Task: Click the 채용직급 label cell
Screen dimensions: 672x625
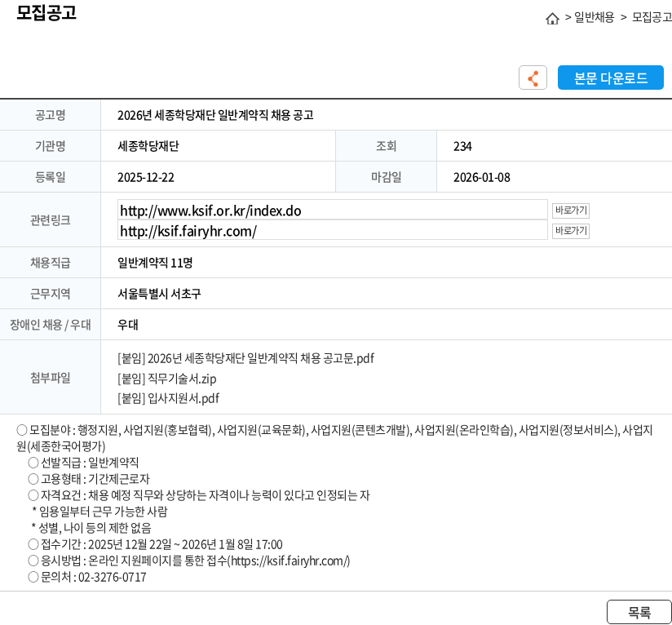Action: pos(50,263)
